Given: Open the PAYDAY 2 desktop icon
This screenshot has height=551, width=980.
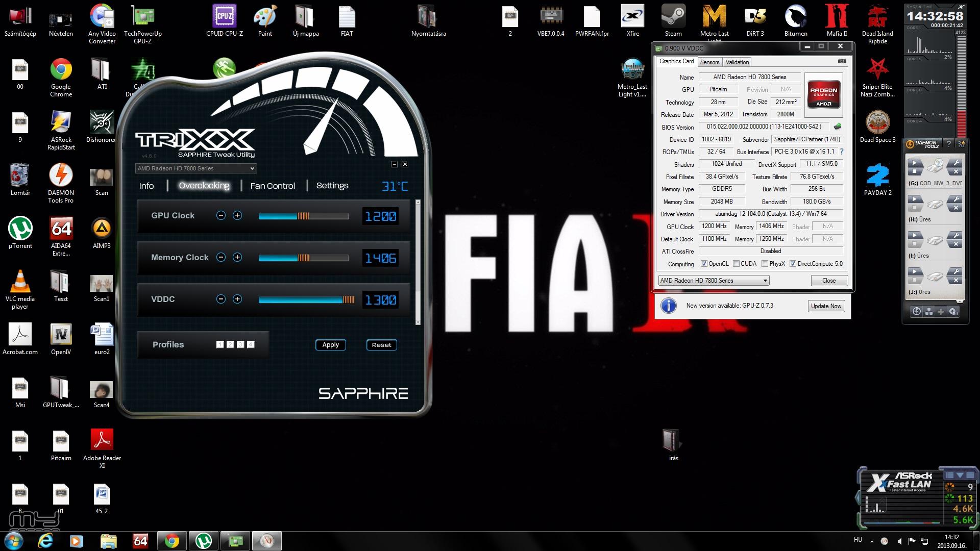Looking at the screenshot, I should click(878, 180).
